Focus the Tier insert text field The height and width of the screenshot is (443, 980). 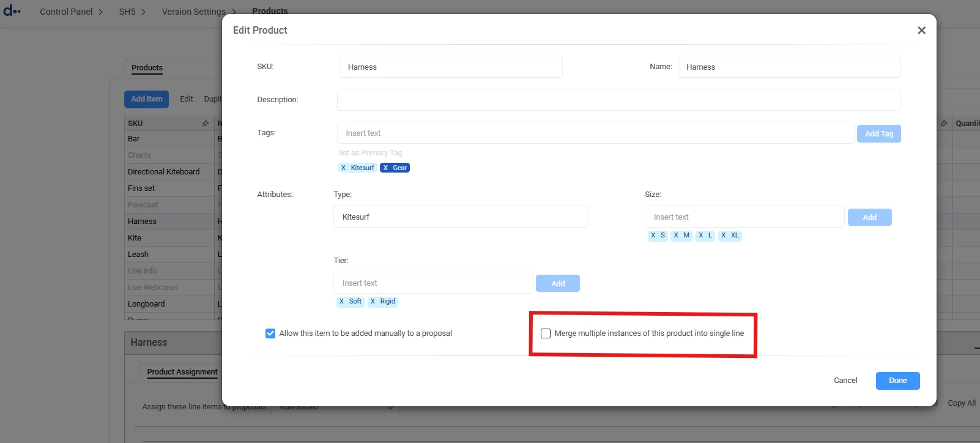pos(433,283)
